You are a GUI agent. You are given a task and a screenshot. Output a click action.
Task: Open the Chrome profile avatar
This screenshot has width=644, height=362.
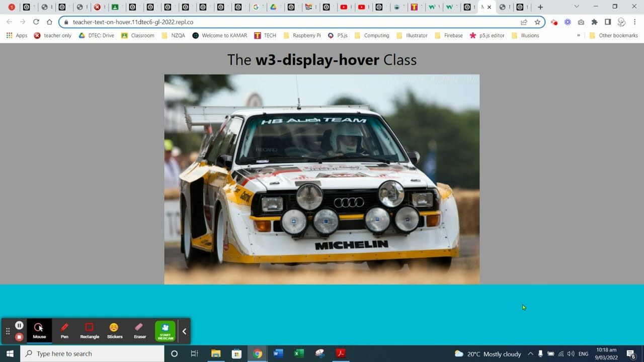pyautogui.click(x=621, y=22)
